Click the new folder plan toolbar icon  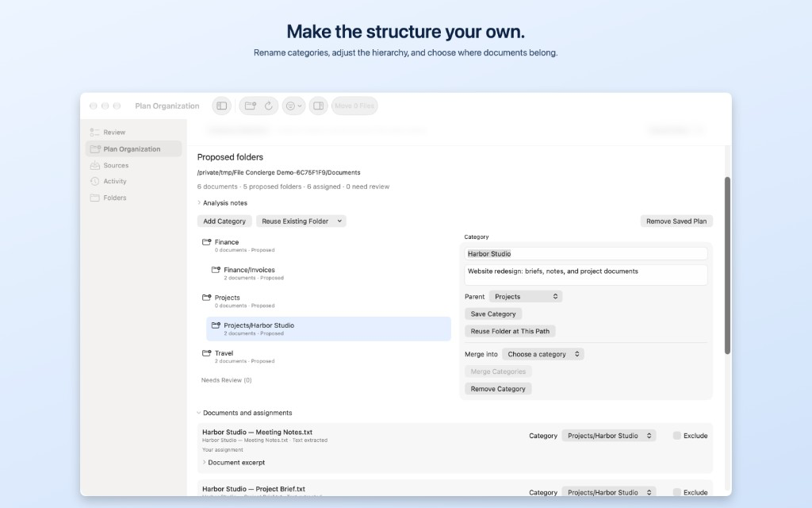(250, 106)
